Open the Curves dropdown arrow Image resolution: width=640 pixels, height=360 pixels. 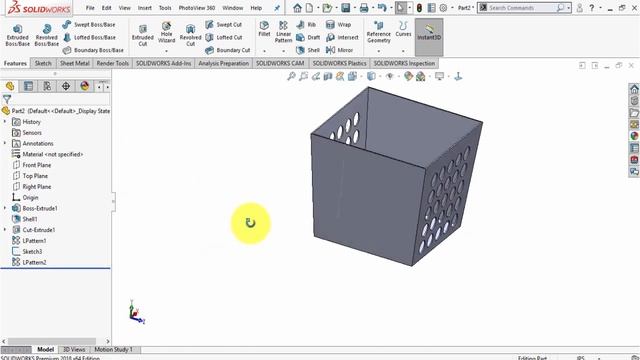pyautogui.click(x=403, y=51)
